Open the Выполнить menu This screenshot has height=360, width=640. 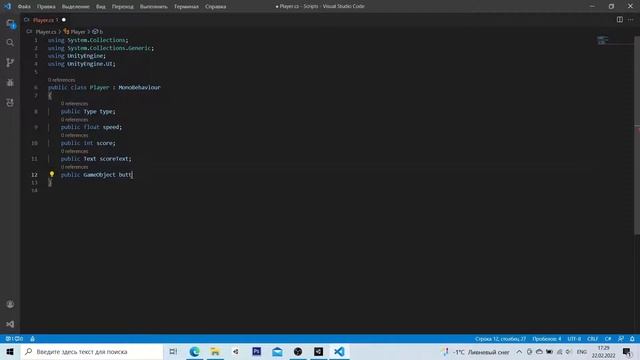click(x=153, y=7)
